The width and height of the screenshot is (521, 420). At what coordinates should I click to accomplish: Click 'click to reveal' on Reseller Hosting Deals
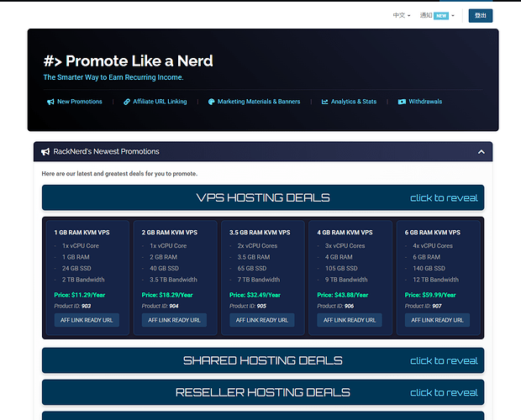[x=444, y=392]
